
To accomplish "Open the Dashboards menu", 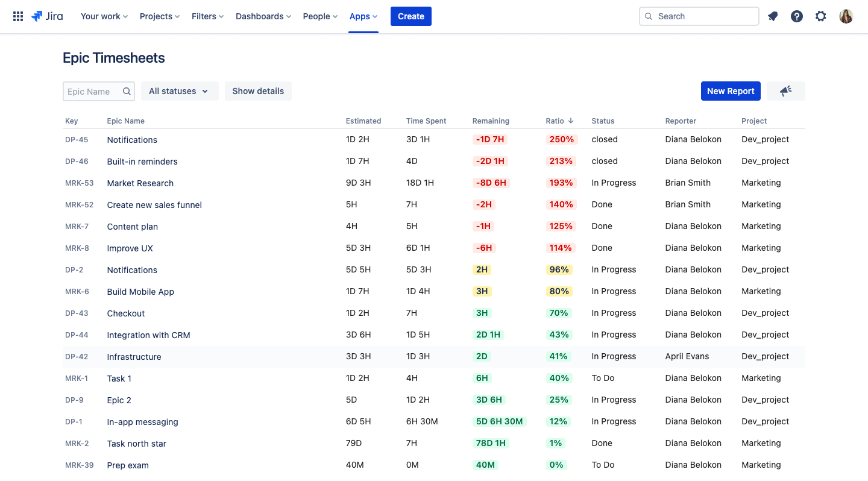I will pyautogui.click(x=263, y=16).
